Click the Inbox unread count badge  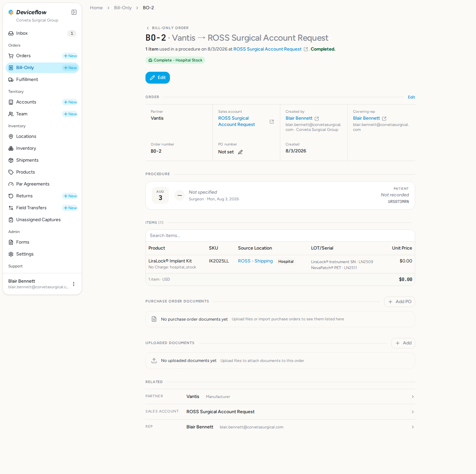pyautogui.click(x=72, y=33)
